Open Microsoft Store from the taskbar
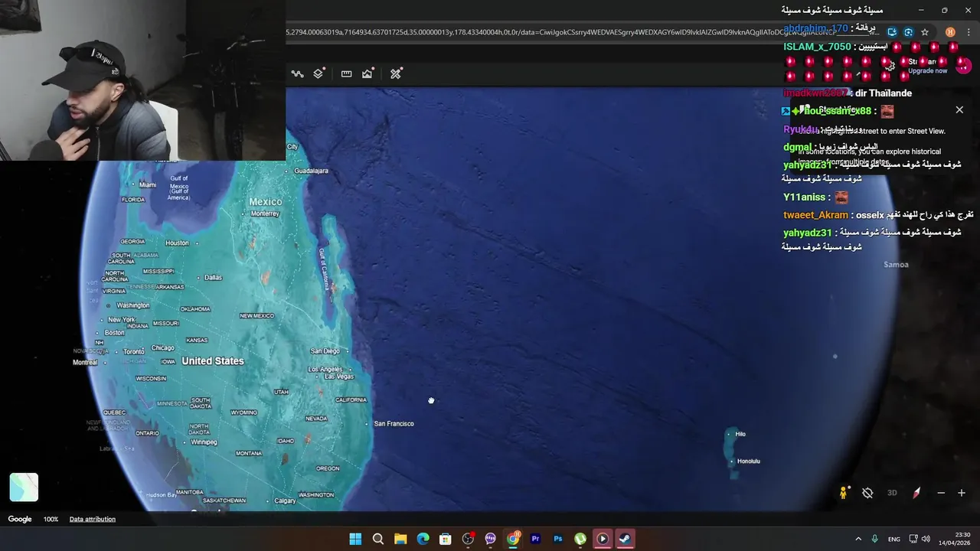The width and height of the screenshot is (980, 551). pyautogui.click(x=445, y=539)
